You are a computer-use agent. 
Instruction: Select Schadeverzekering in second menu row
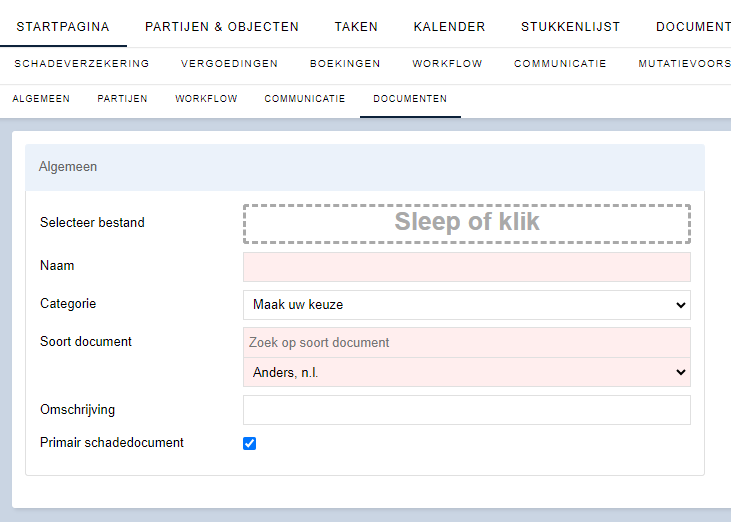82,63
